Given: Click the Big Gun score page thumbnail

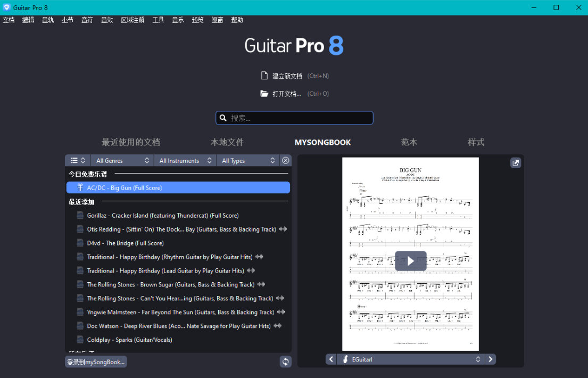Looking at the screenshot, I should [410, 254].
